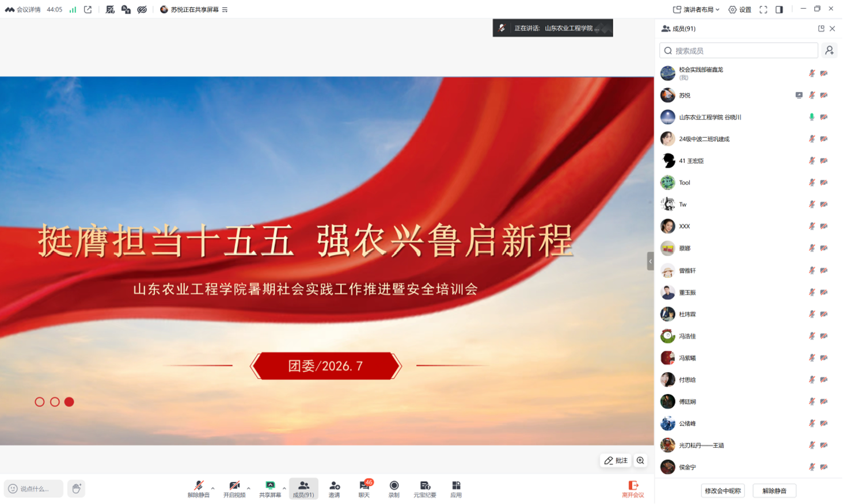Expand share options arrow next to 共享屏幕
This screenshot has height=504, width=843.
pyautogui.click(x=284, y=488)
